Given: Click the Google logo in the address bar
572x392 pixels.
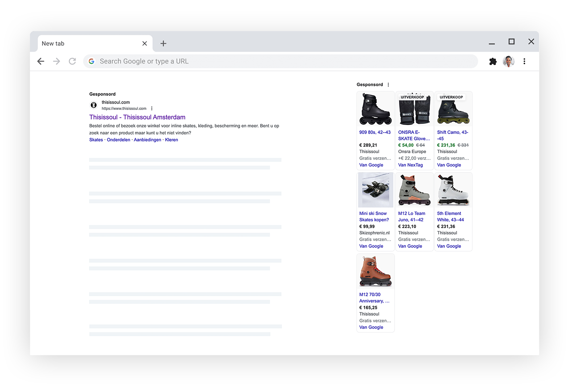Looking at the screenshot, I should pos(91,61).
